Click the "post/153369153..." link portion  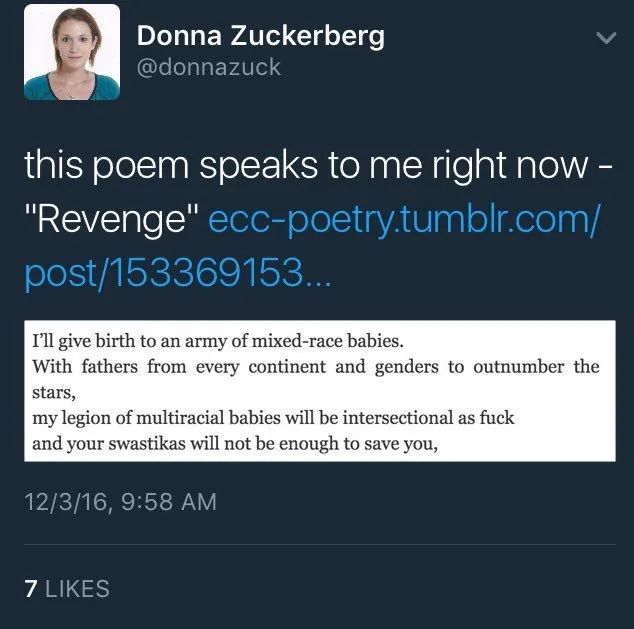click(x=172, y=274)
